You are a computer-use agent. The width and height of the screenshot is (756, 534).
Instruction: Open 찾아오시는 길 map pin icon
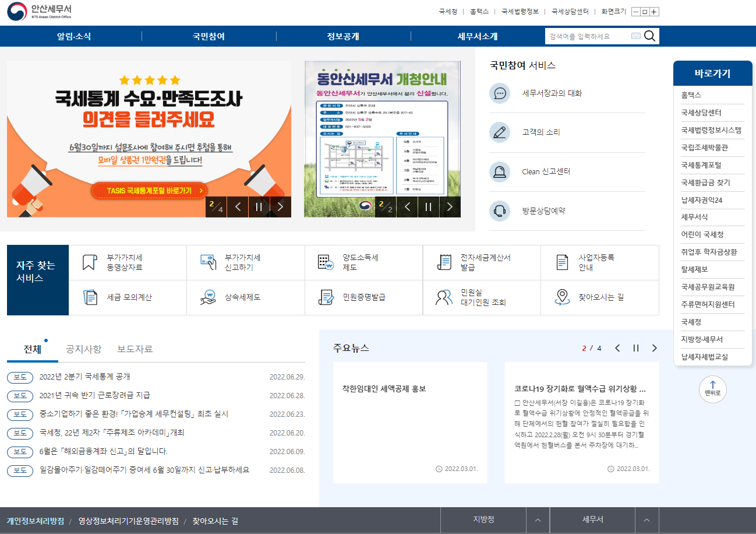(562, 297)
